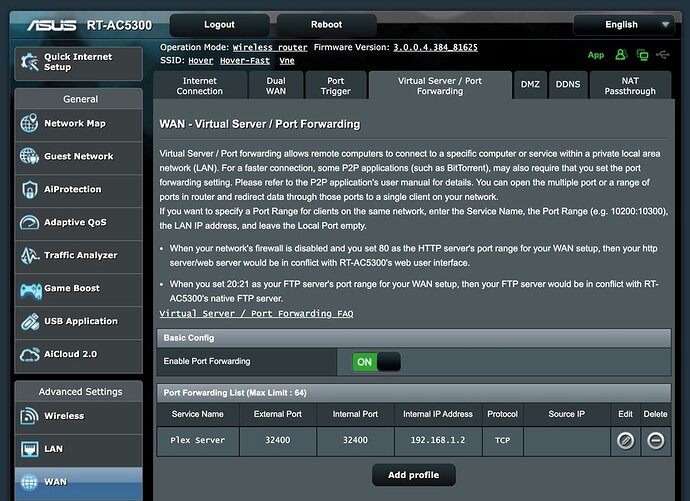The width and height of the screenshot is (690, 501).
Task: Select the WAN globe icon
Action: pyautogui.click(x=29, y=482)
